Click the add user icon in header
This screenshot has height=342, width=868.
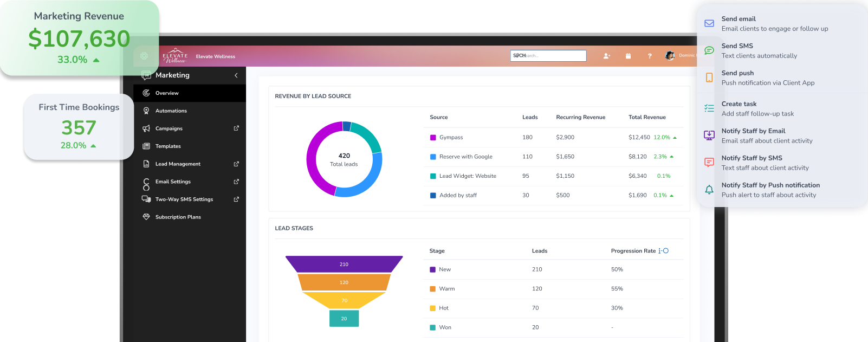[606, 56]
